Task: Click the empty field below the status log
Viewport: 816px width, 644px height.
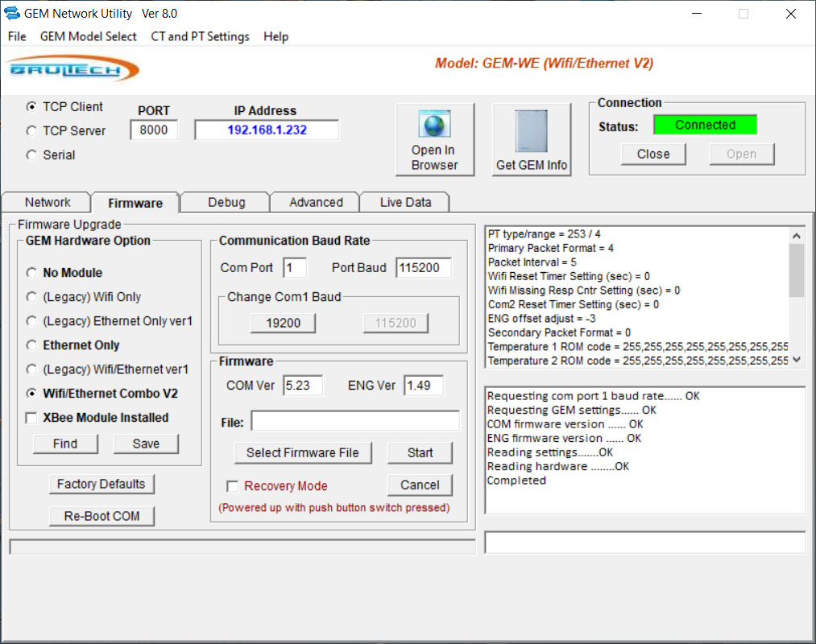Action: point(644,543)
